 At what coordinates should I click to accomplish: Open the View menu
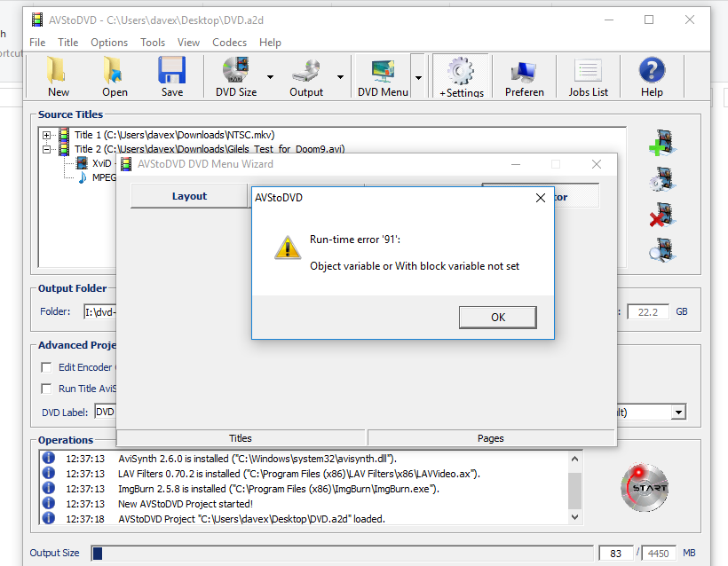188,43
